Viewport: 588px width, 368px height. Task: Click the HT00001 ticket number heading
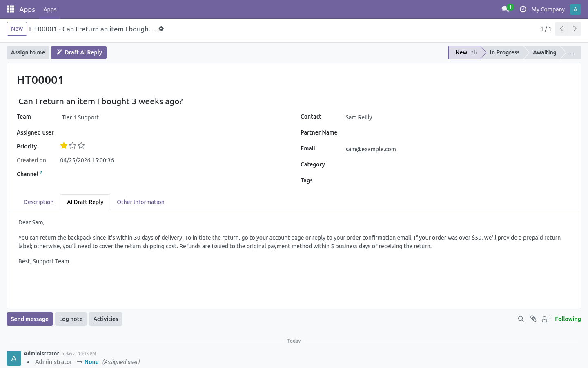point(40,80)
